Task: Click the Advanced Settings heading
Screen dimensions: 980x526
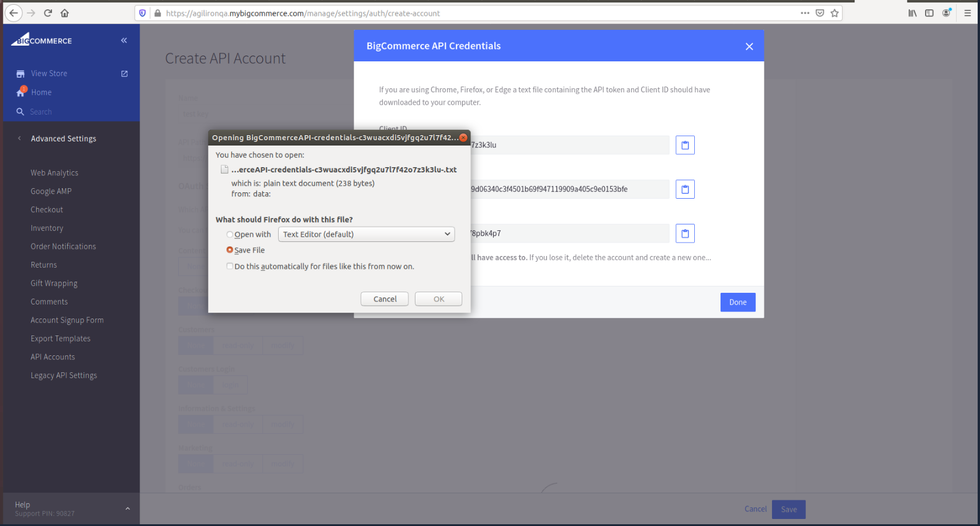Action: coord(64,139)
